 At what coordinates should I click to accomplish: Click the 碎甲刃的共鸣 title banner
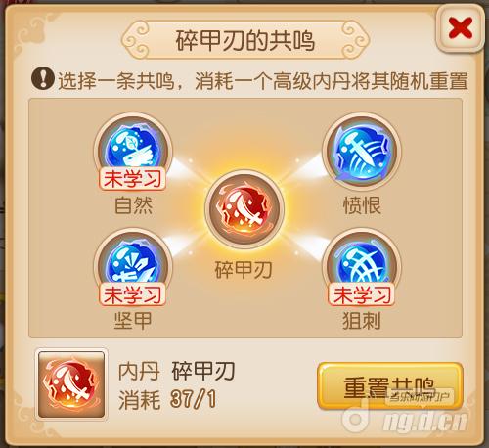(245, 40)
